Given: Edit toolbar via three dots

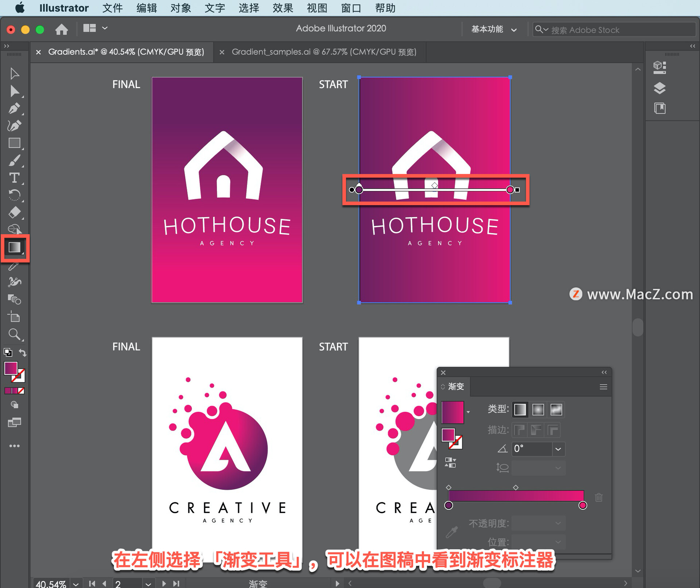Looking at the screenshot, I should [x=15, y=446].
